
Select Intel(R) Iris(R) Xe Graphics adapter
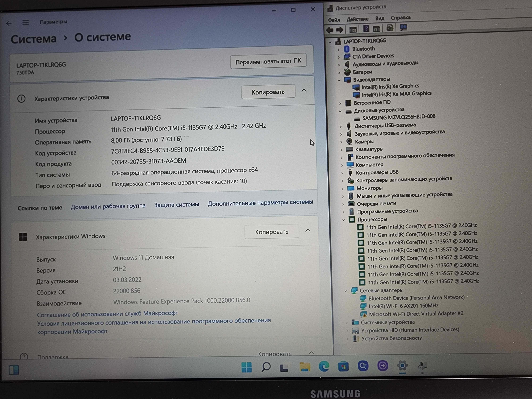(390, 86)
